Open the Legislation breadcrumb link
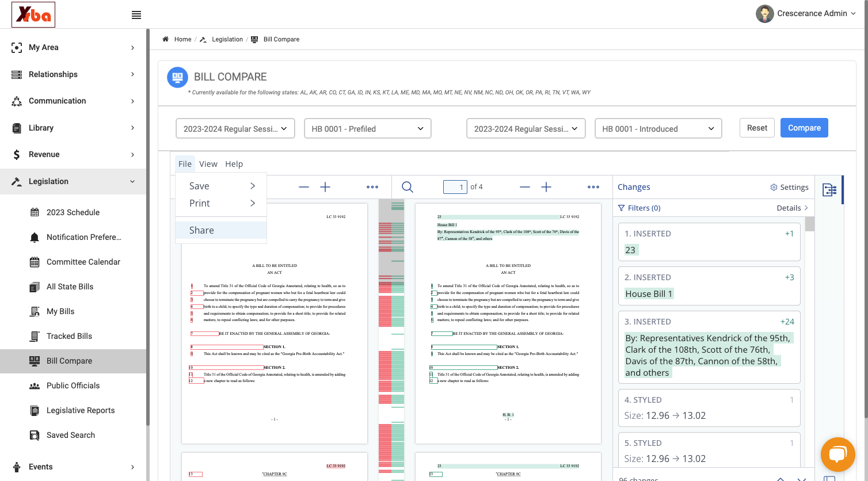The height and width of the screenshot is (481, 868). (x=227, y=39)
